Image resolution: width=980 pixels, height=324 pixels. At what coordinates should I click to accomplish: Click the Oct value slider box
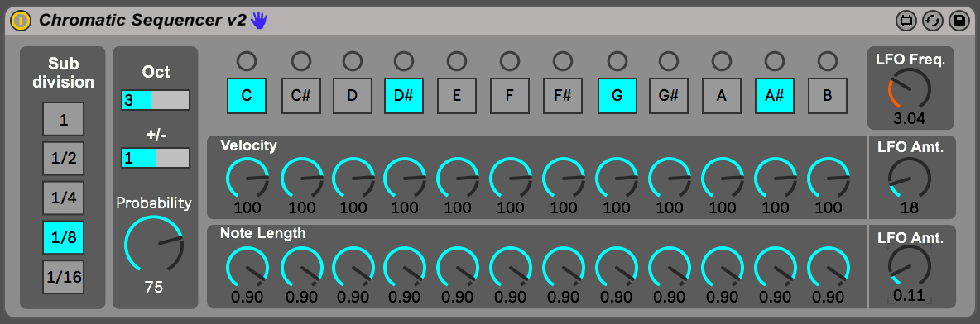tap(156, 100)
